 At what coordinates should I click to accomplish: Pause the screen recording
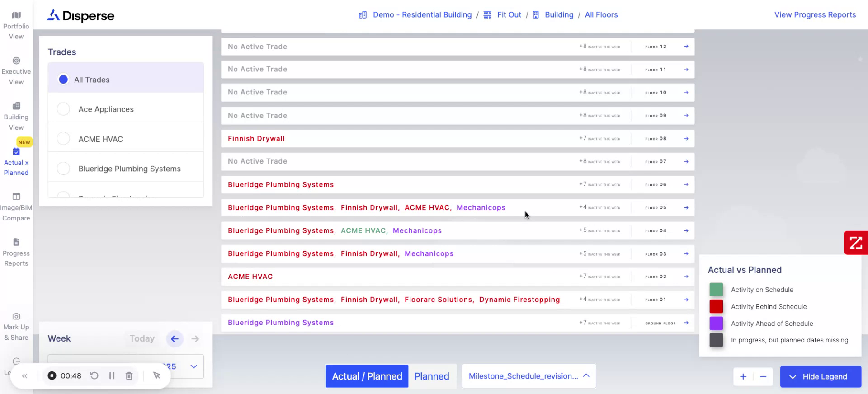(112, 375)
